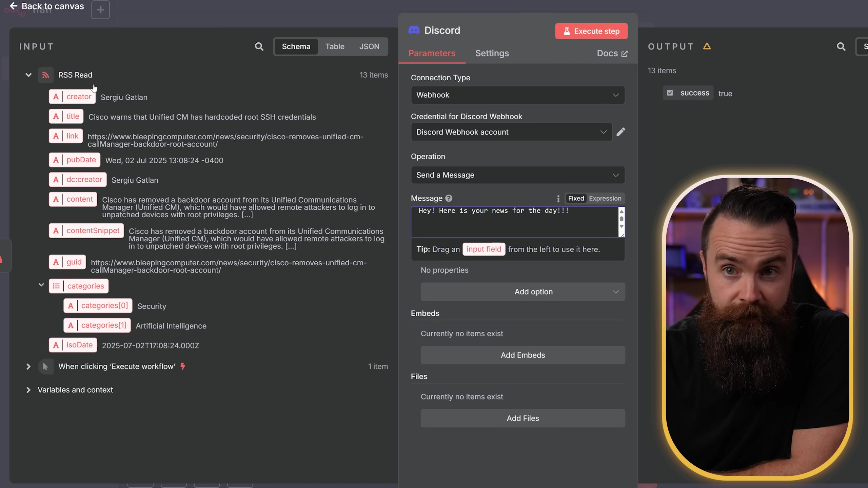Click the 'Artificial Intelligence' category value

pos(171,326)
